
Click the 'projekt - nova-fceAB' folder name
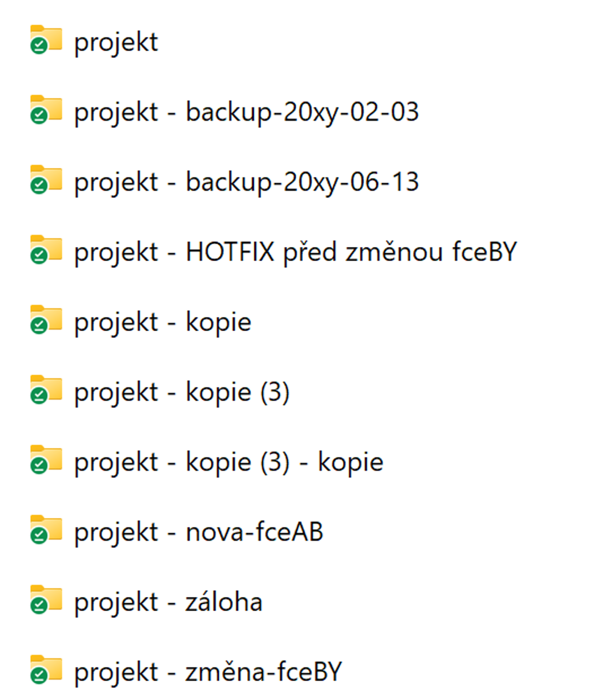tap(199, 533)
